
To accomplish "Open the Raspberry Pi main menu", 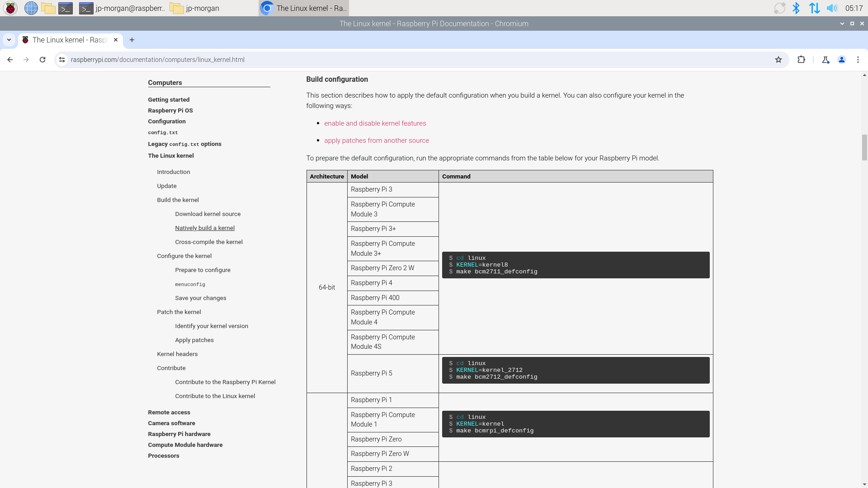I will (x=10, y=8).
